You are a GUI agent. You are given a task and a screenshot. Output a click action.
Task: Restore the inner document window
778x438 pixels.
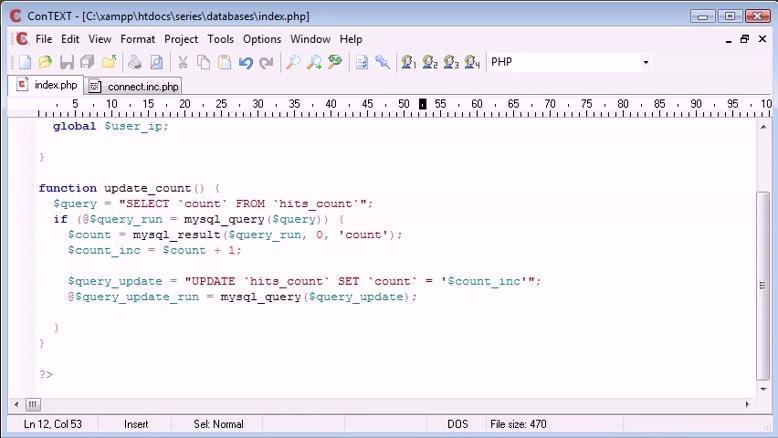745,39
